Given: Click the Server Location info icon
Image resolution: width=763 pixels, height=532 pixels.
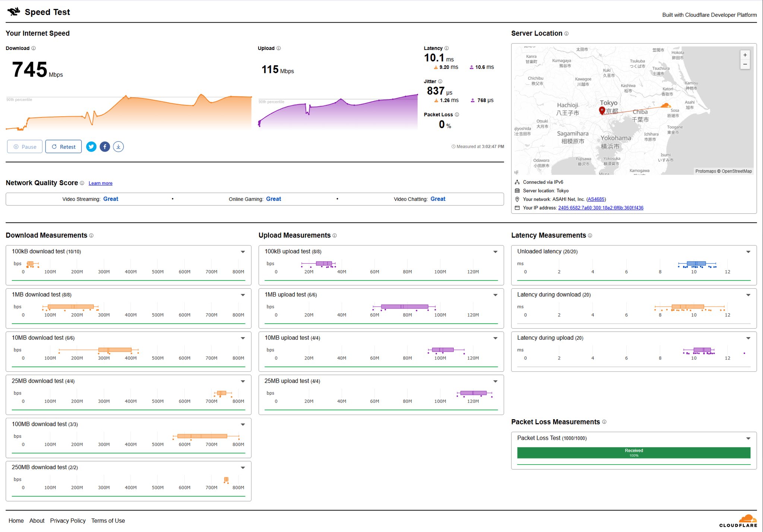Looking at the screenshot, I should [x=567, y=34].
